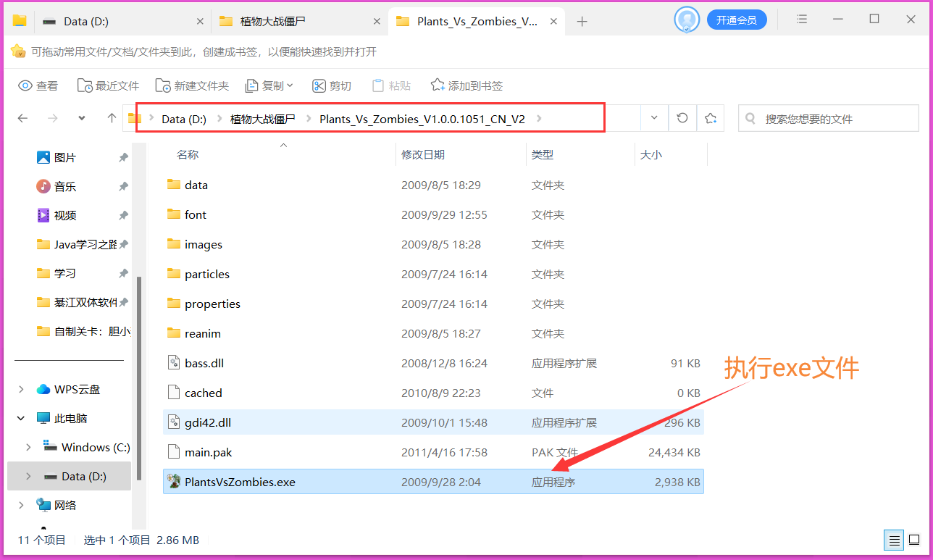933x560 pixels.
Task: Click 剪切 cut button
Action: coord(332,85)
